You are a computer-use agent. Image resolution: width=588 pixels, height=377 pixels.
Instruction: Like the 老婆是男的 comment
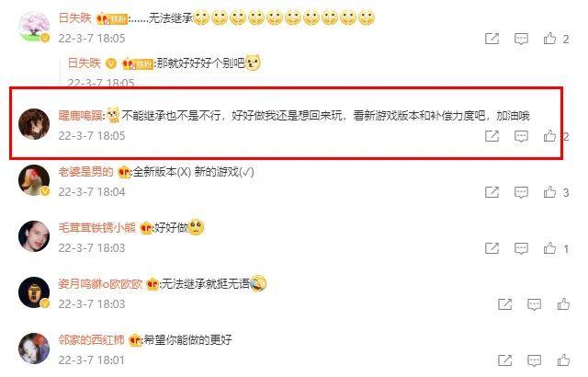pyautogui.click(x=549, y=191)
